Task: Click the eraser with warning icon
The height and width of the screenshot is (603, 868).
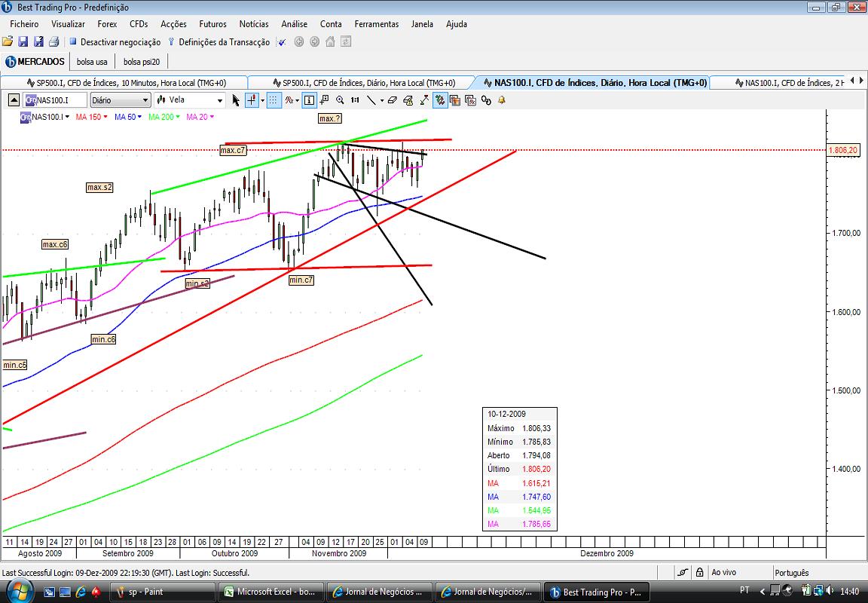Action: (408, 100)
